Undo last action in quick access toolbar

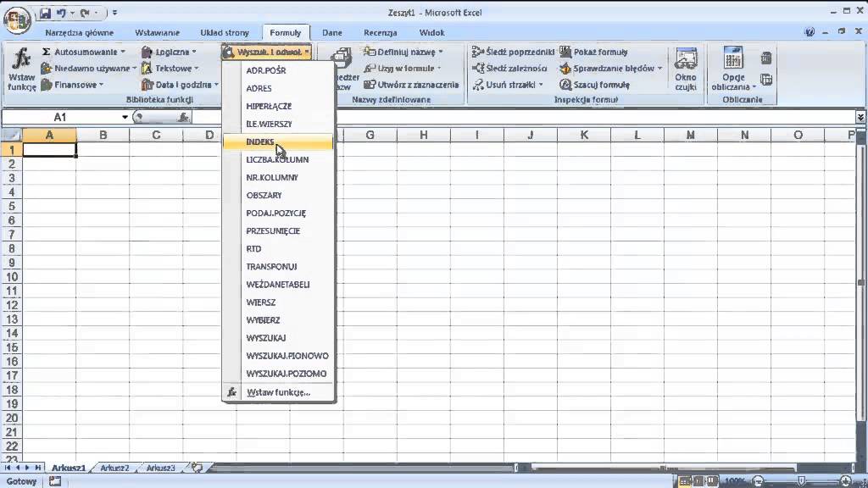tap(61, 13)
